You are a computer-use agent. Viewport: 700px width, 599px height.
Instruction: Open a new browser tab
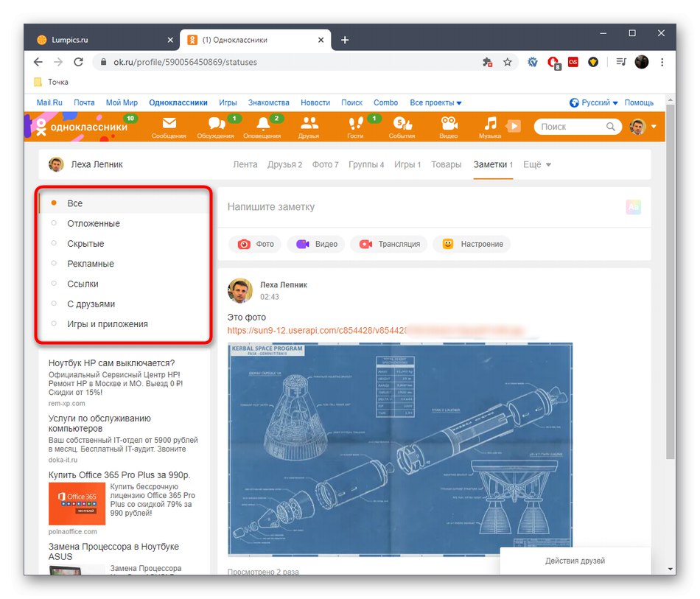345,41
